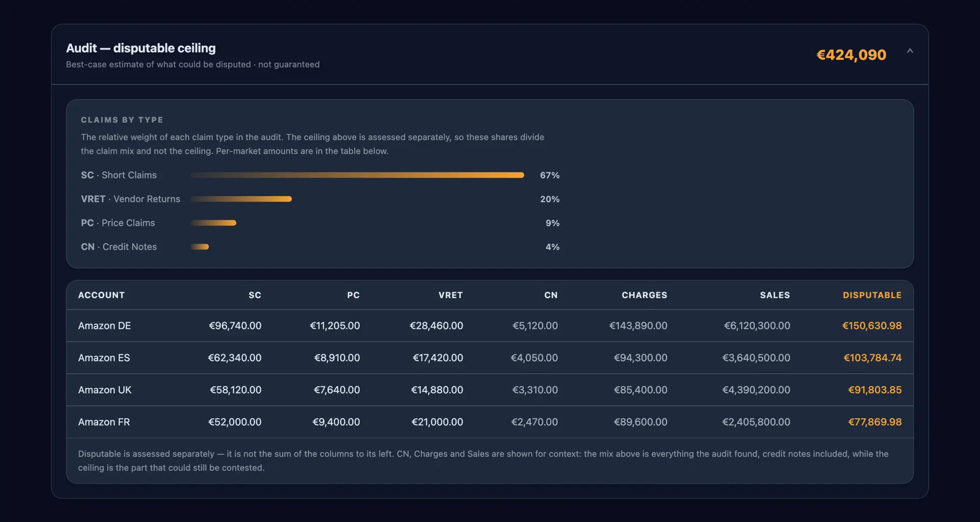Click the €150,630.98 disputable amount

(872, 326)
